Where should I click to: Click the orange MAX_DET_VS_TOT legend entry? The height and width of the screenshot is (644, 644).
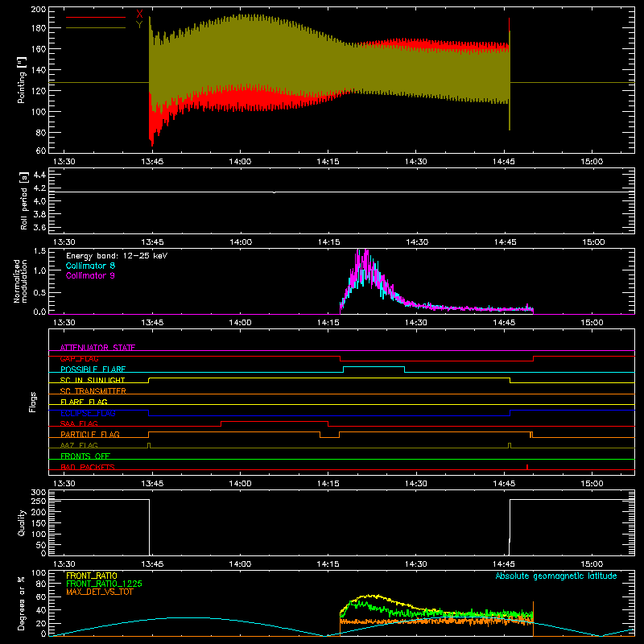(x=100, y=592)
